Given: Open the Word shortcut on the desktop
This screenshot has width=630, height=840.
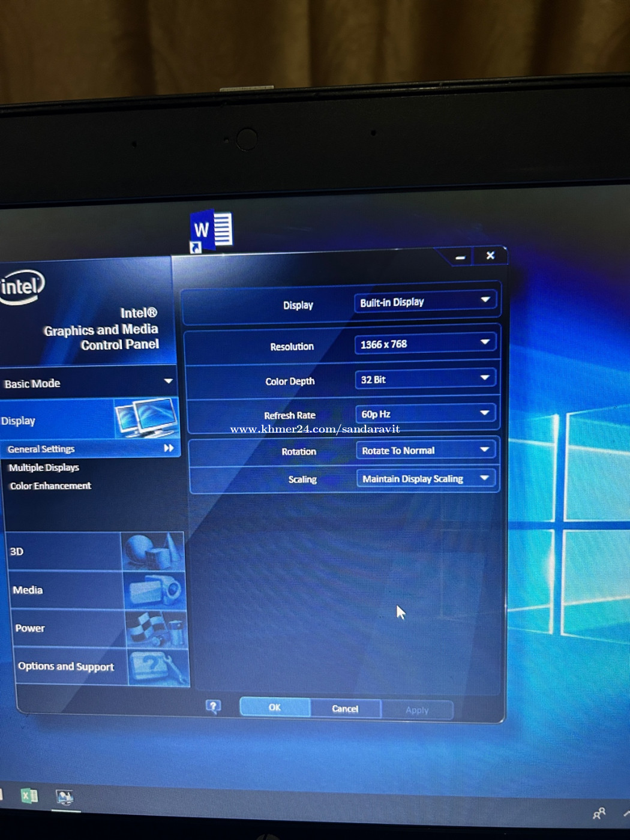Looking at the screenshot, I should pyautogui.click(x=211, y=231).
